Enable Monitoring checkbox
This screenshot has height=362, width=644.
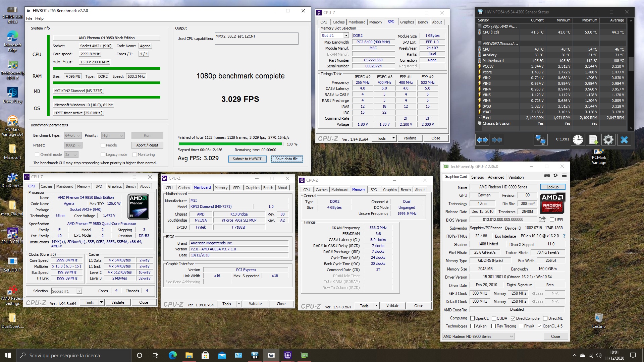point(135,155)
